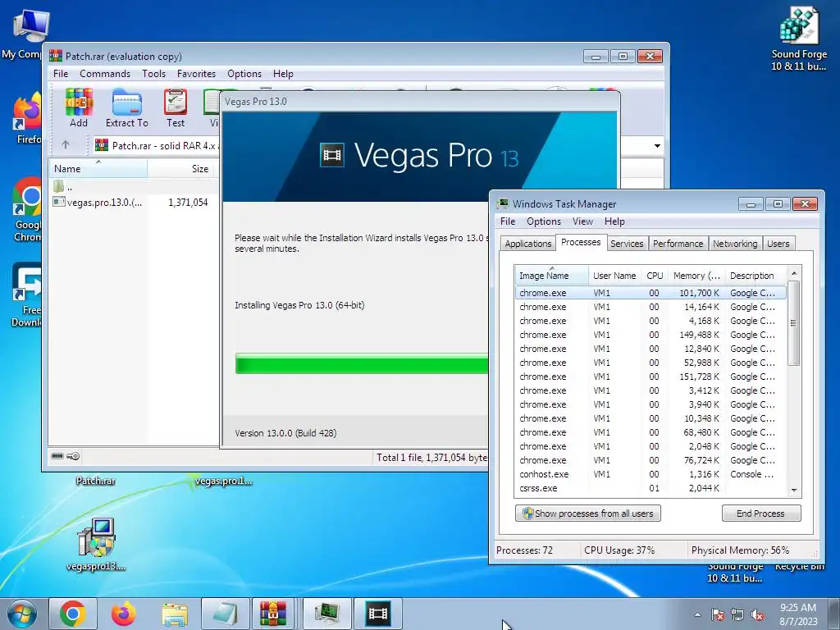Image resolution: width=840 pixels, height=630 pixels.
Task: Click the muted volume tray icon
Action: point(757,614)
